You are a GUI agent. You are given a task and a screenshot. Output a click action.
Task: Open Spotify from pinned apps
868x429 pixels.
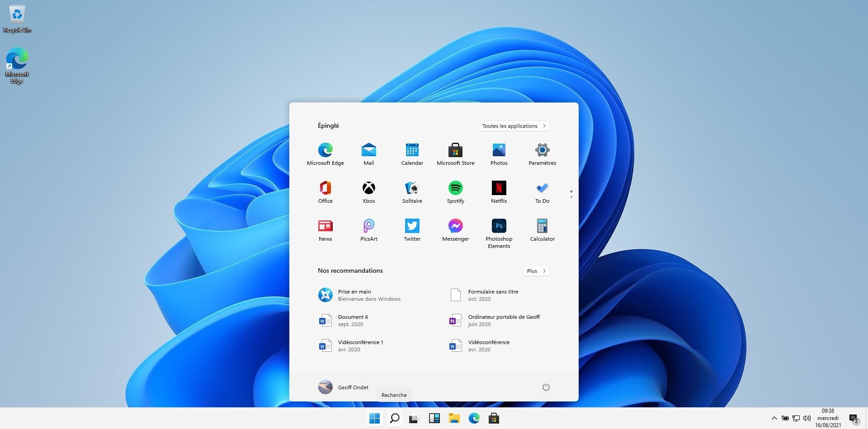455,192
